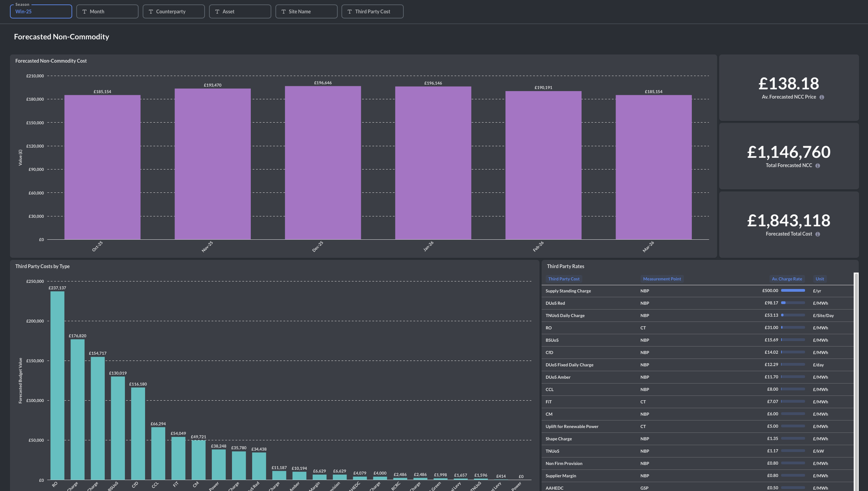Click the text icon in Site Name filter
This screenshot has width=868, height=491.
[283, 12]
